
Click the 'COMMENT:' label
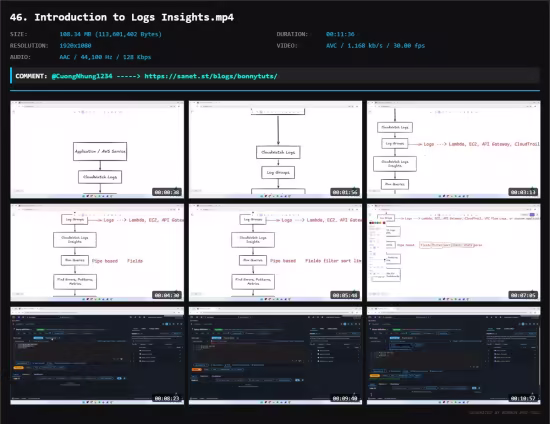pyautogui.click(x=31, y=76)
